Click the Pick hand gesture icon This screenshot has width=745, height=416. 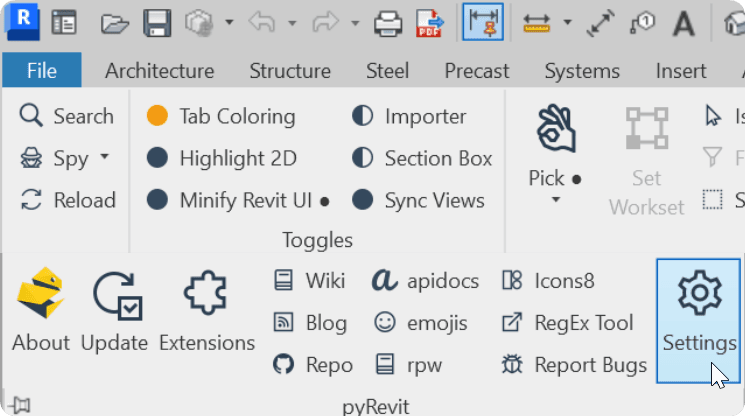(x=556, y=130)
